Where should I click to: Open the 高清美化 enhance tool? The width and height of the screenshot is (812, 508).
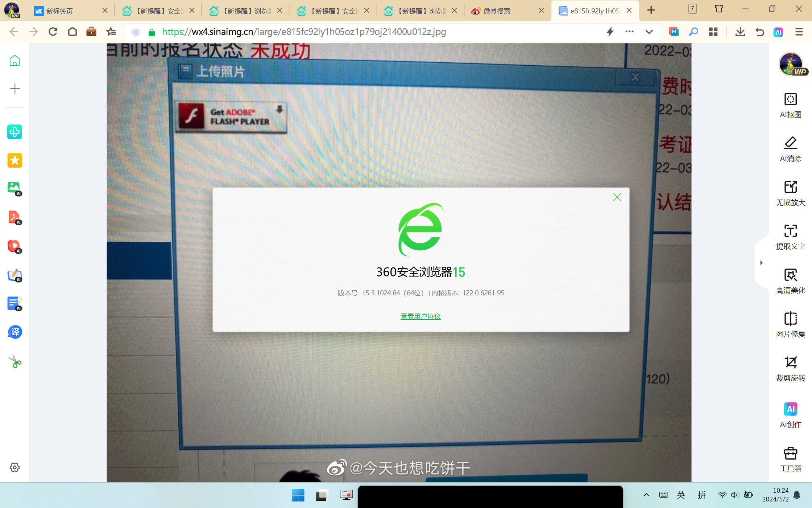click(790, 281)
